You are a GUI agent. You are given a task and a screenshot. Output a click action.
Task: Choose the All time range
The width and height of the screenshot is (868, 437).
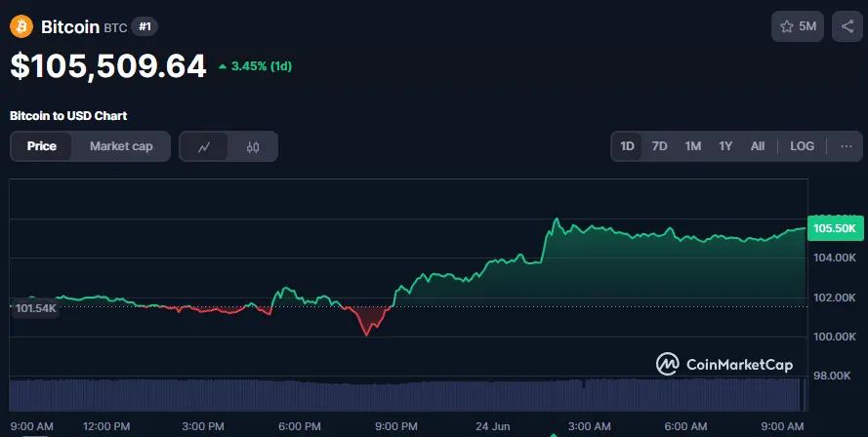click(x=758, y=146)
